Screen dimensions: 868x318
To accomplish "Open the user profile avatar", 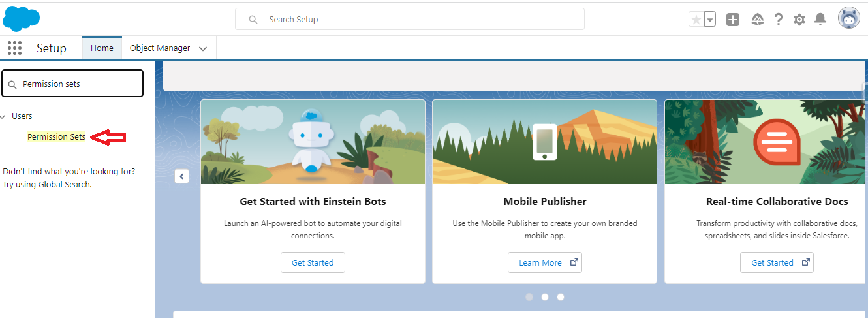I will (x=848, y=19).
